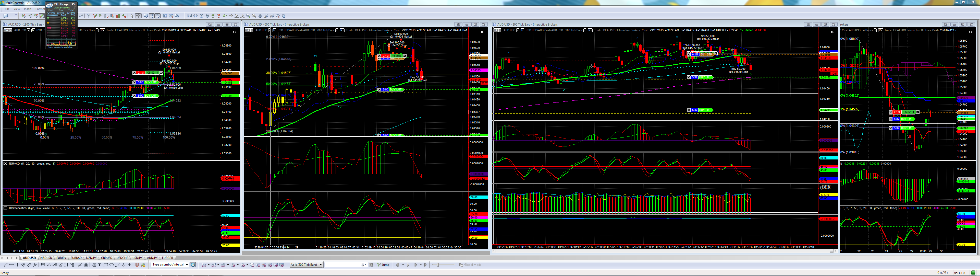The width and height of the screenshot is (980, 276).
Task: Select the arrow down drawing tool
Action: [123, 264]
